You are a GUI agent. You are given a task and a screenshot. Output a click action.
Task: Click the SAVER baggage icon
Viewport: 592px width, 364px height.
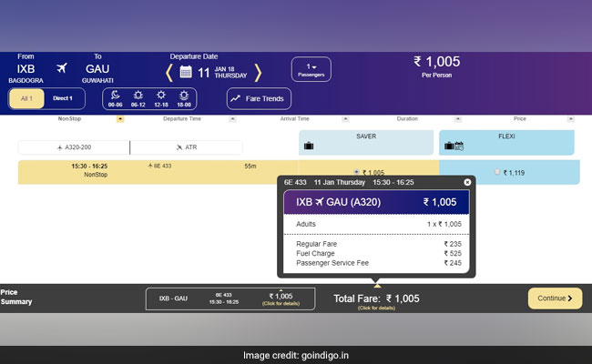pos(309,146)
